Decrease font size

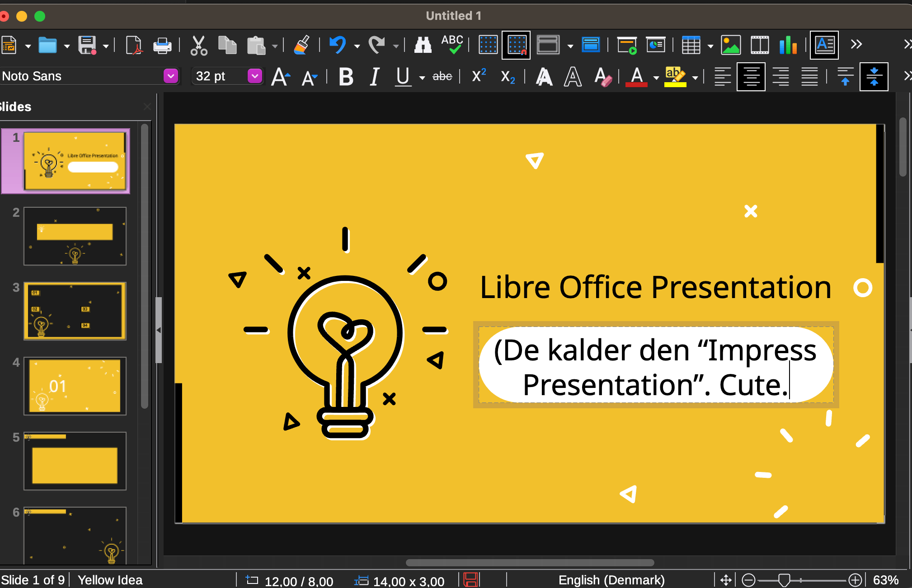point(310,78)
